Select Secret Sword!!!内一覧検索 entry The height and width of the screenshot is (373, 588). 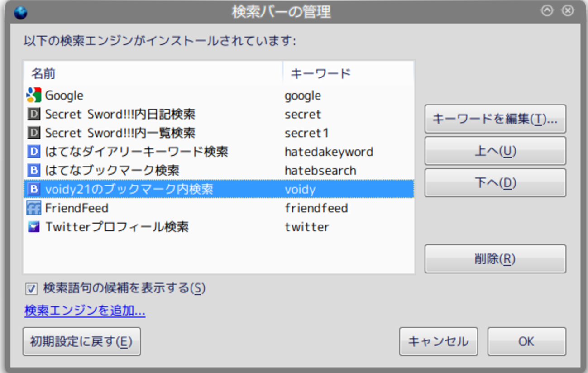pos(120,133)
